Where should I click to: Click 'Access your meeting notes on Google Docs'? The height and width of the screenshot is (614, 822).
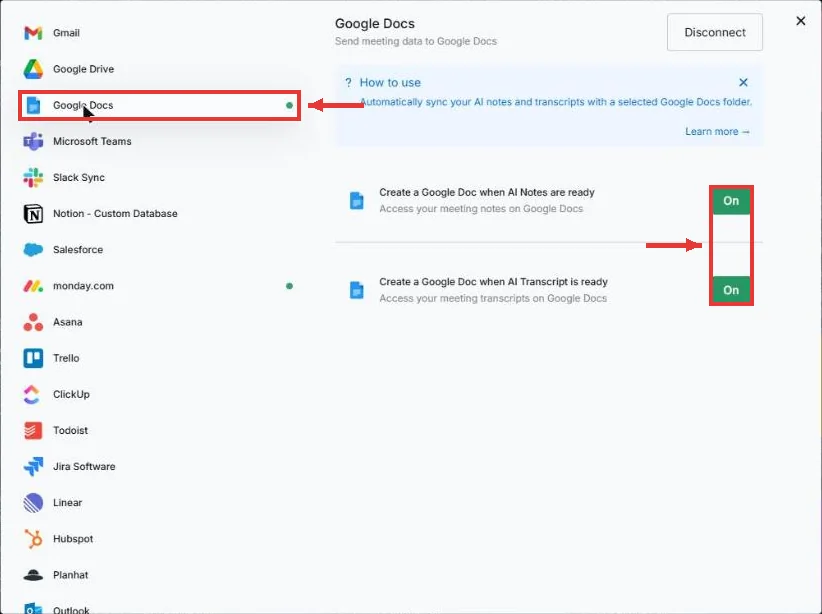[481, 209]
